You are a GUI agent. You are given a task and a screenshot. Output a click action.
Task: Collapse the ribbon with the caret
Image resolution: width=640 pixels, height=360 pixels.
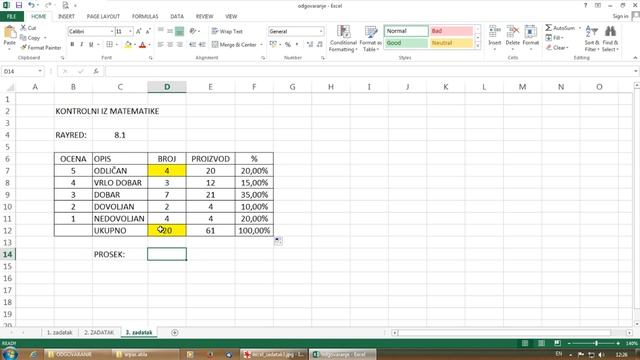tap(635, 58)
